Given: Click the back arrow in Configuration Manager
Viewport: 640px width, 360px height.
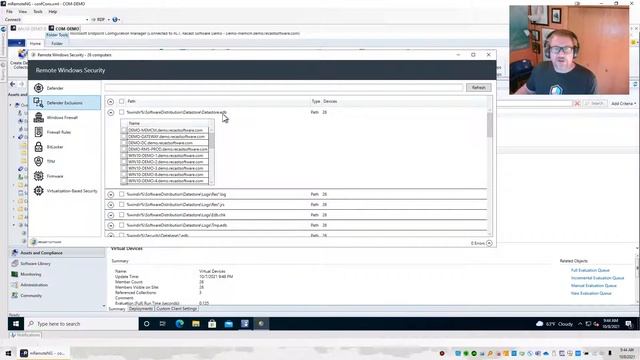Looking at the screenshot, I should (x=13, y=84).
